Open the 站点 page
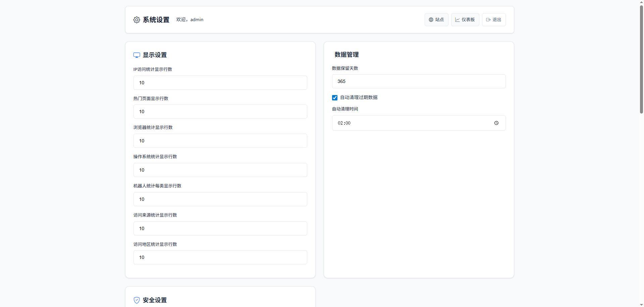The width and height of the screenshot is (644, 307). 436,20
